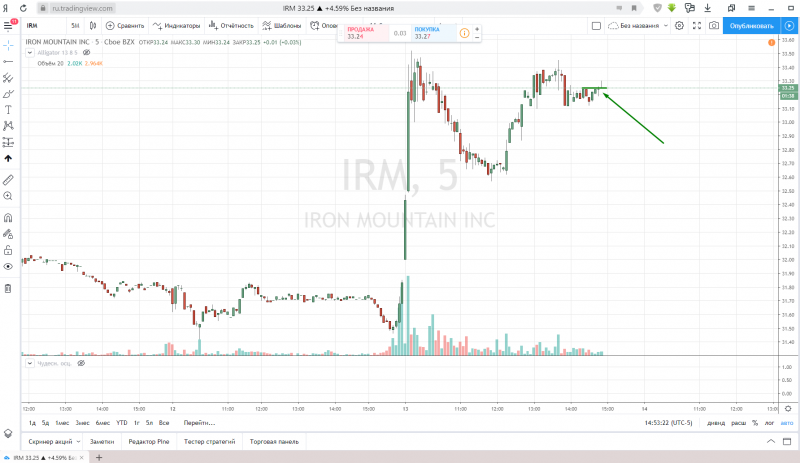Open chart settings gear icon
The width and height of the screenshot is (800, 463).
tap(679, 26)
